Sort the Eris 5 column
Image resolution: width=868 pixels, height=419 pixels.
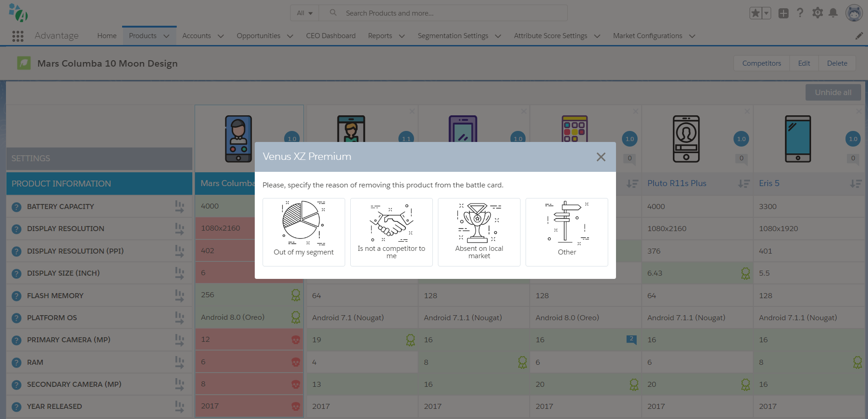pos(856,183)
